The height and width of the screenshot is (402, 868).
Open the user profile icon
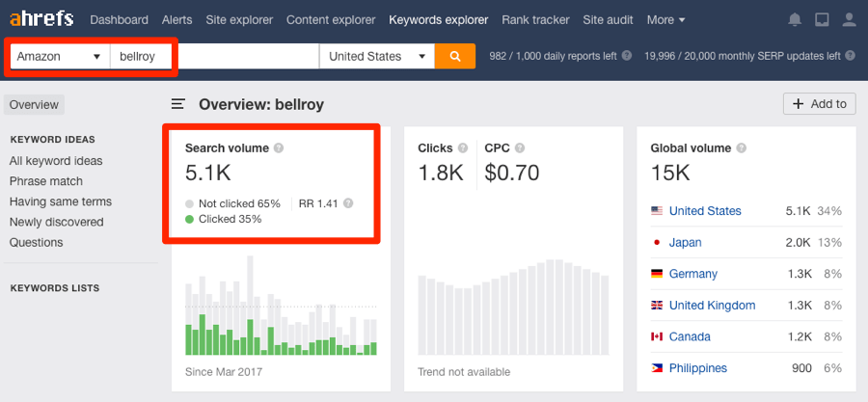849,20
